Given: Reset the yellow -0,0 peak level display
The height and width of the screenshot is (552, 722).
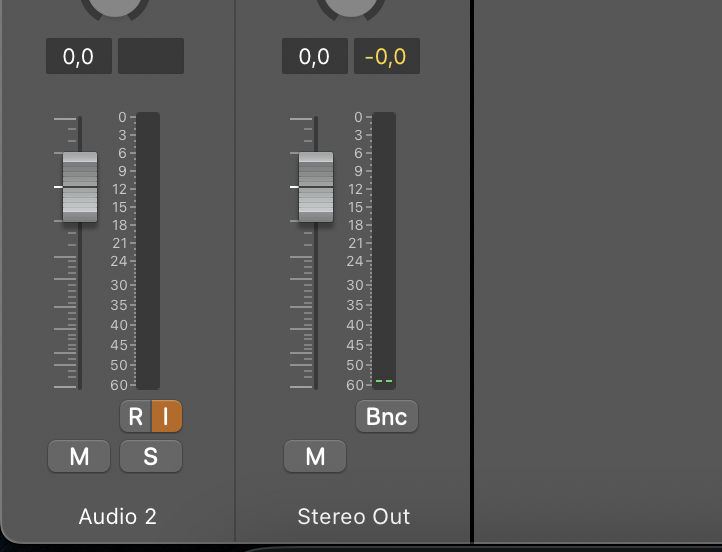Looking at the screenshot, I should pyautogui.click(x=386, y=57).
